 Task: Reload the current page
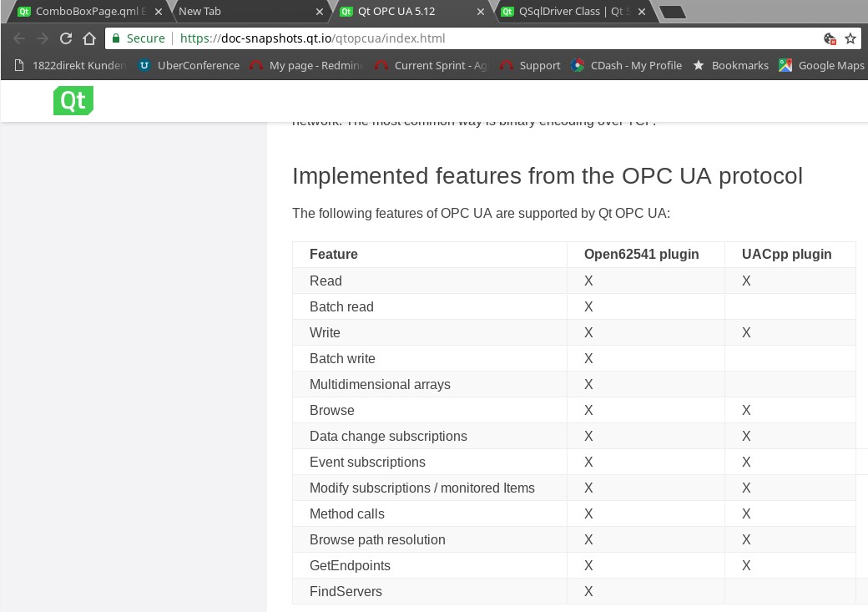click(x=66, y=38)
